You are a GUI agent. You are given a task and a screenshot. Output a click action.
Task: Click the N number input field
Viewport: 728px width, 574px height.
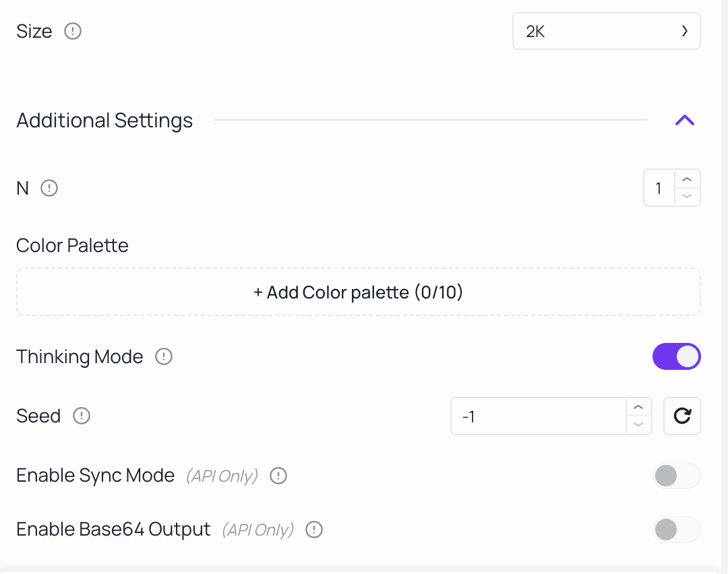tap(659, 188)
